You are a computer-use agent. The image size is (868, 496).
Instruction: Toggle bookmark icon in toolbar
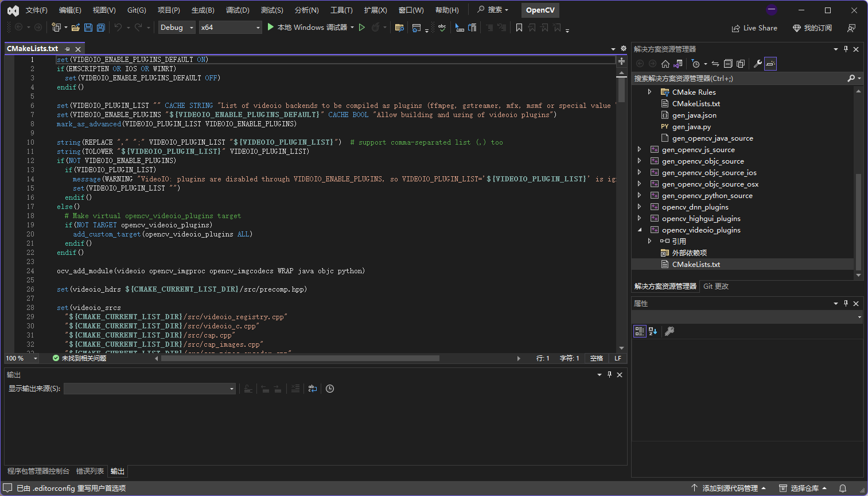[x=519, y=28]
